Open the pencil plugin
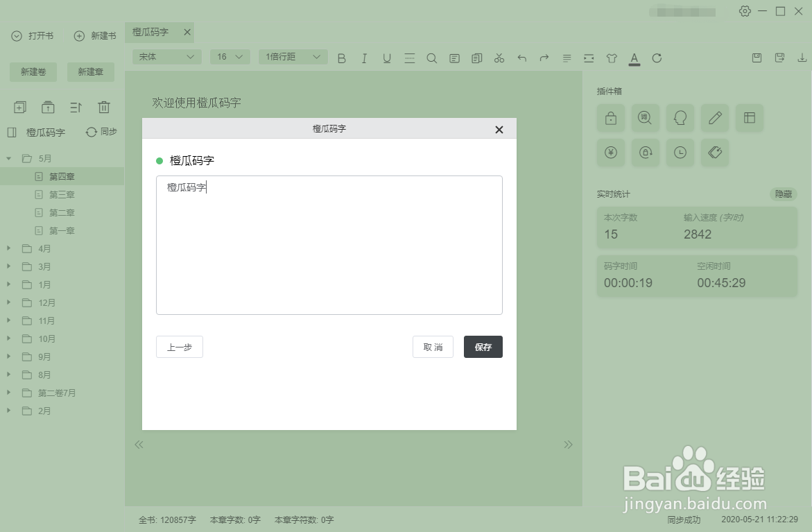 tap(715, 118)
